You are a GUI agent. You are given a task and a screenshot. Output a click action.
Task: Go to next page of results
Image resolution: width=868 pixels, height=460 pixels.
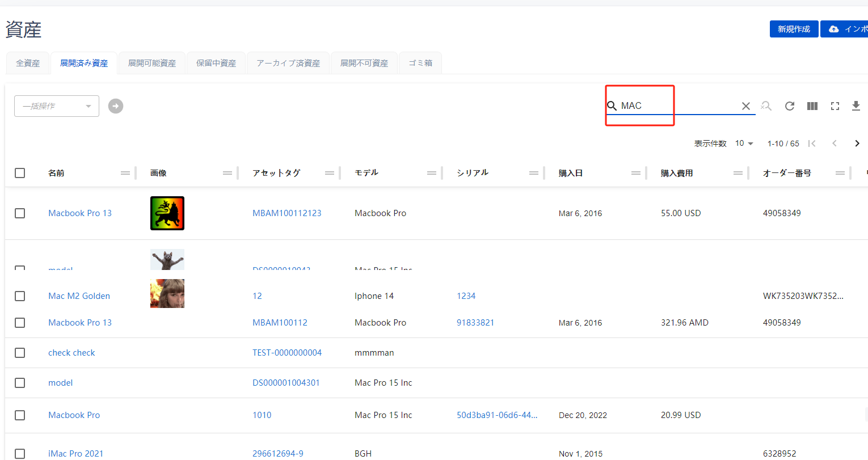pyautogui.click(x=857, y=144)
